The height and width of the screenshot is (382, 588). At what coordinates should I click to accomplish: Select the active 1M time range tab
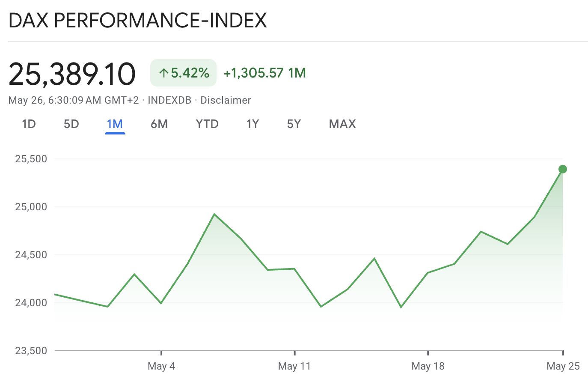115,124
